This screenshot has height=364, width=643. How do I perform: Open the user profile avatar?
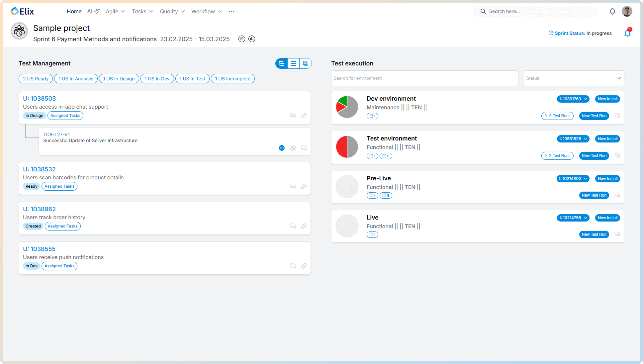coord(627,11)
